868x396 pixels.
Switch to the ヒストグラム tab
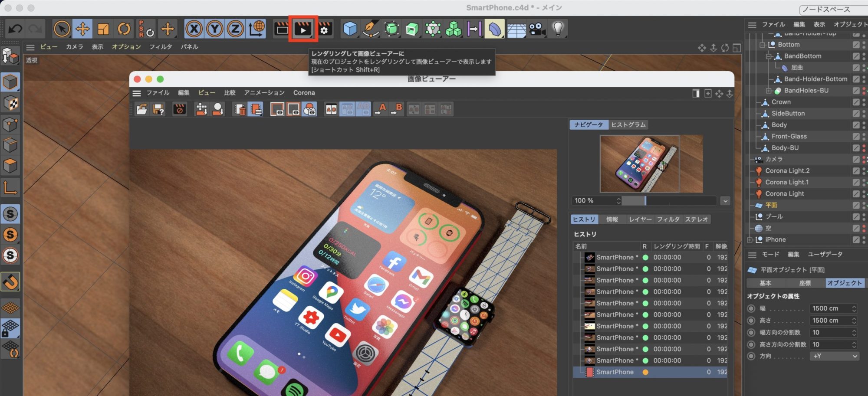[628, 125]
